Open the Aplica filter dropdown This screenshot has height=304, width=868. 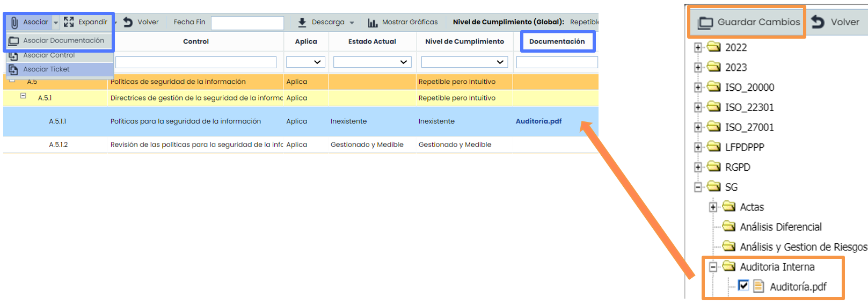pyautogui.click(x=305, y=62)
